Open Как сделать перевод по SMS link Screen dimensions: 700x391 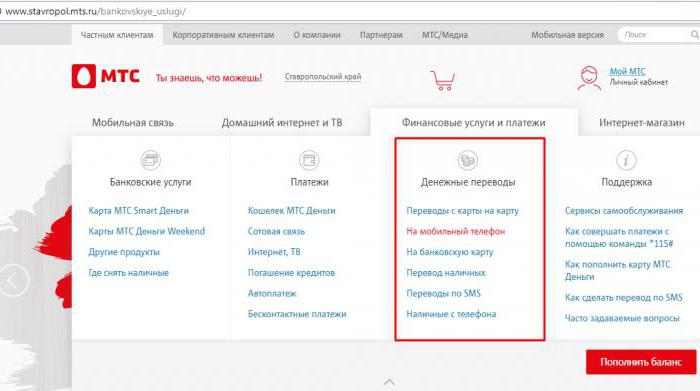click(624, 297)
